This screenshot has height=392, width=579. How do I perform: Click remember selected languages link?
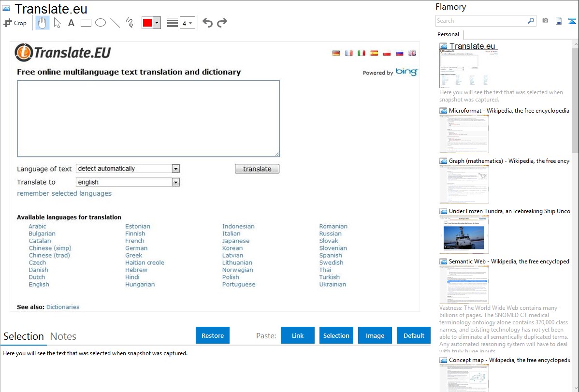pyautogui.click(x=64, y=193)
